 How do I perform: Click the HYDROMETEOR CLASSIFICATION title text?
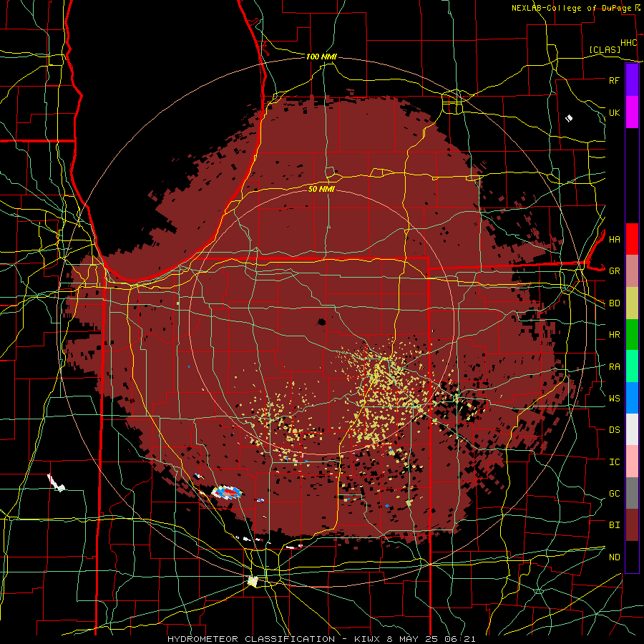point(251,639)
